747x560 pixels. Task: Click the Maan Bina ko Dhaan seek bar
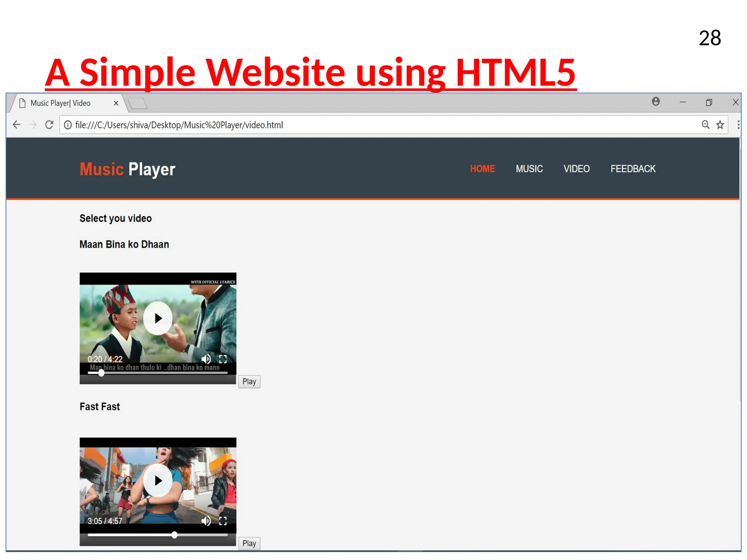[x=158, y=373]
